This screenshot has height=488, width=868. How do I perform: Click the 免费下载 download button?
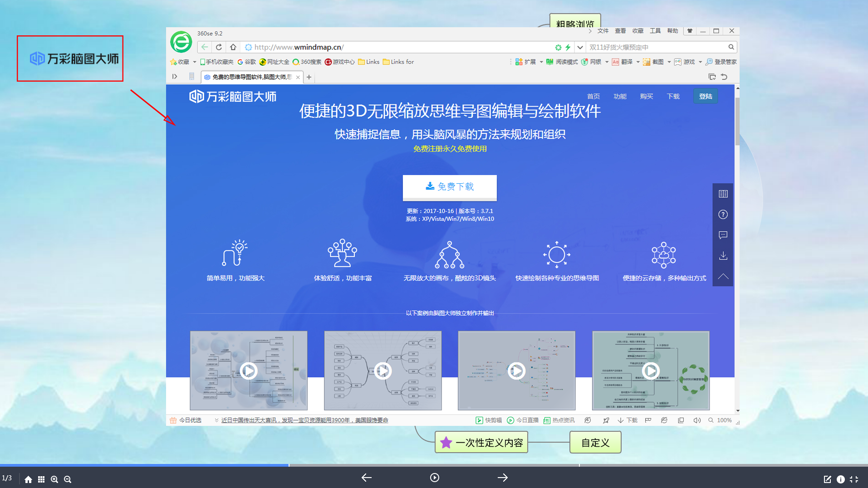coord(450,187)
